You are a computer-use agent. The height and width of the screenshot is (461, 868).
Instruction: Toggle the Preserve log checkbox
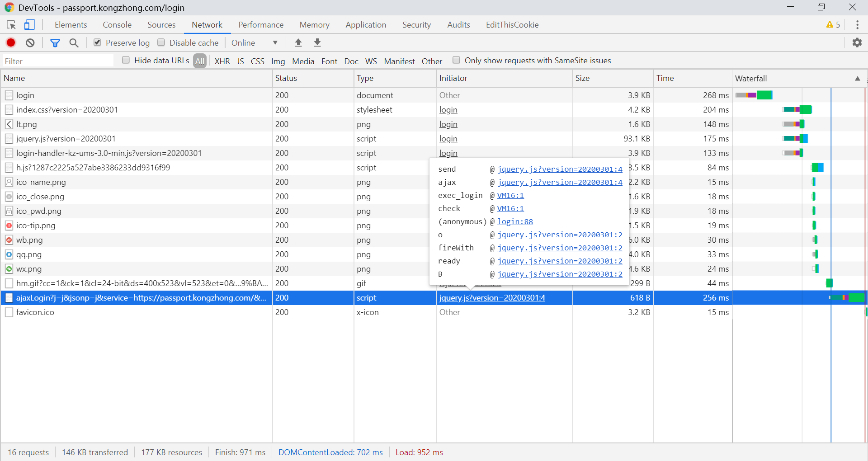point(97,42)
